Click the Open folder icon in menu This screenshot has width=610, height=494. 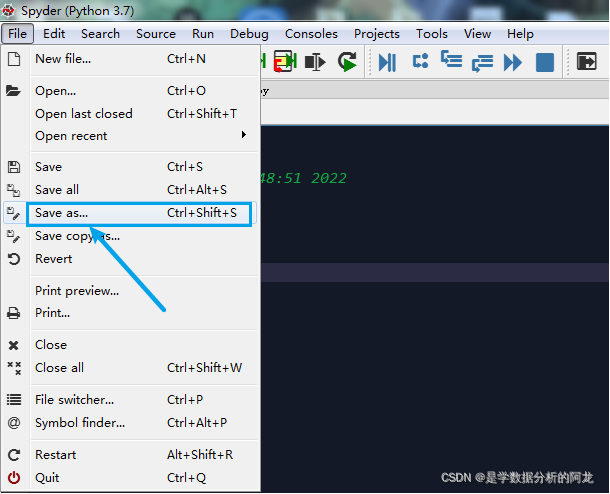coord(13,91)
